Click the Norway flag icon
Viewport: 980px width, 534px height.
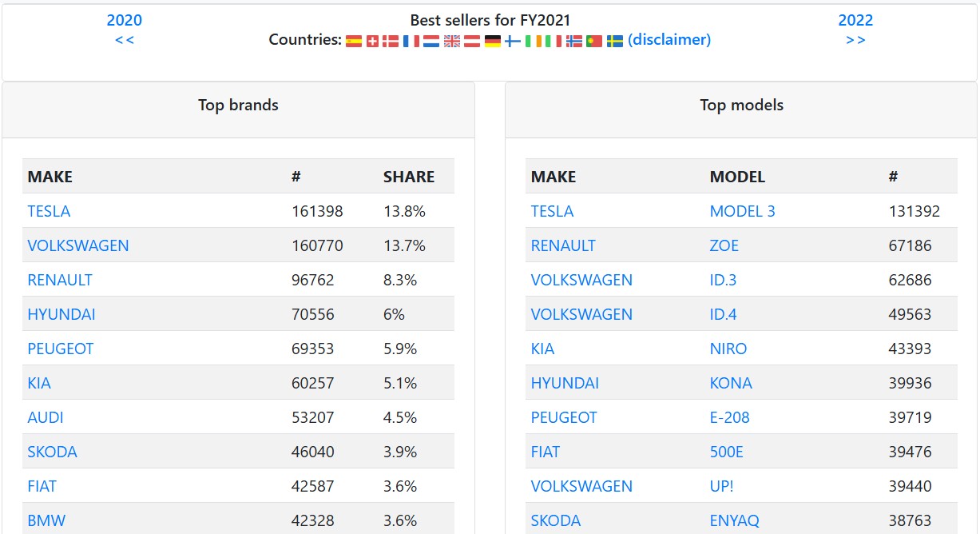[573, 41]
